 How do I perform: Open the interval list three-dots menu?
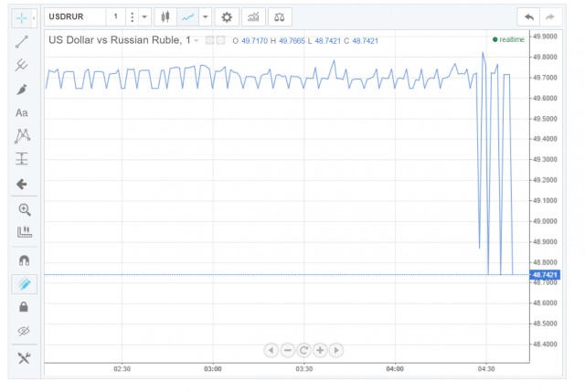coord(132,16)
